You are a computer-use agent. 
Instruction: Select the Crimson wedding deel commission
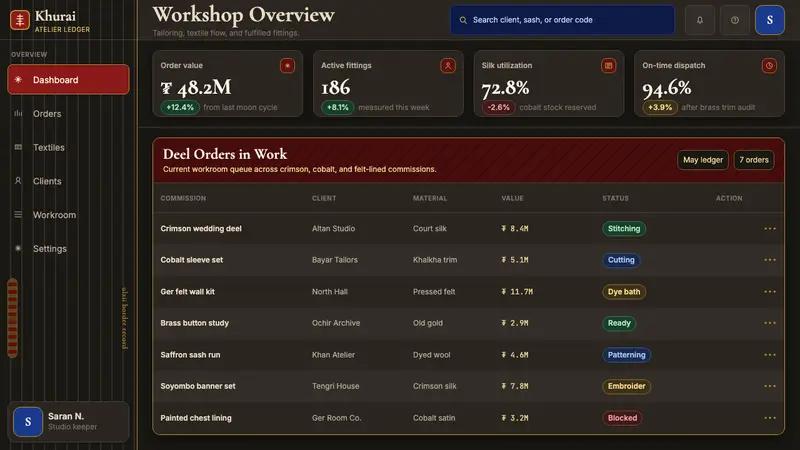pyautogui.click(x=201, y=229)
